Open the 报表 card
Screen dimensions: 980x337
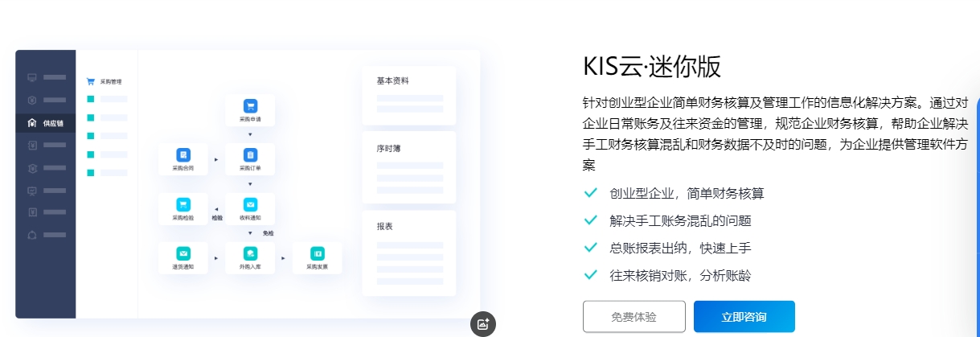(x=409, y=253)
